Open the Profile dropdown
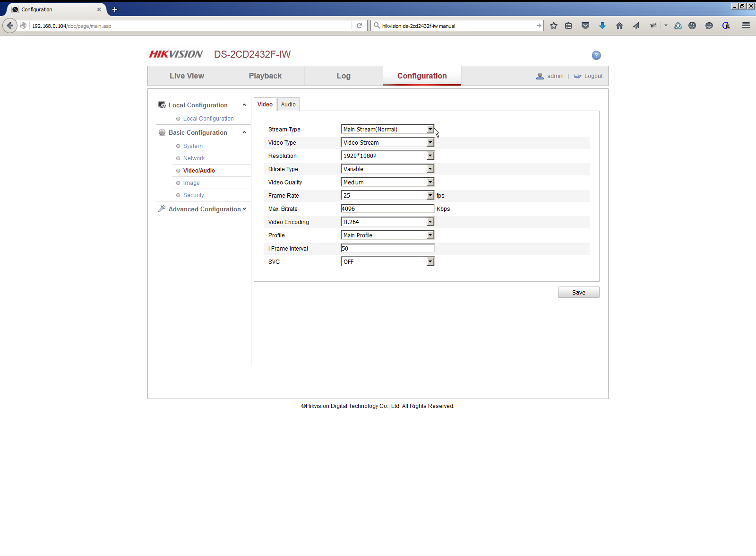This screenshot has height=556, width=756. click(x=387, y=235)
